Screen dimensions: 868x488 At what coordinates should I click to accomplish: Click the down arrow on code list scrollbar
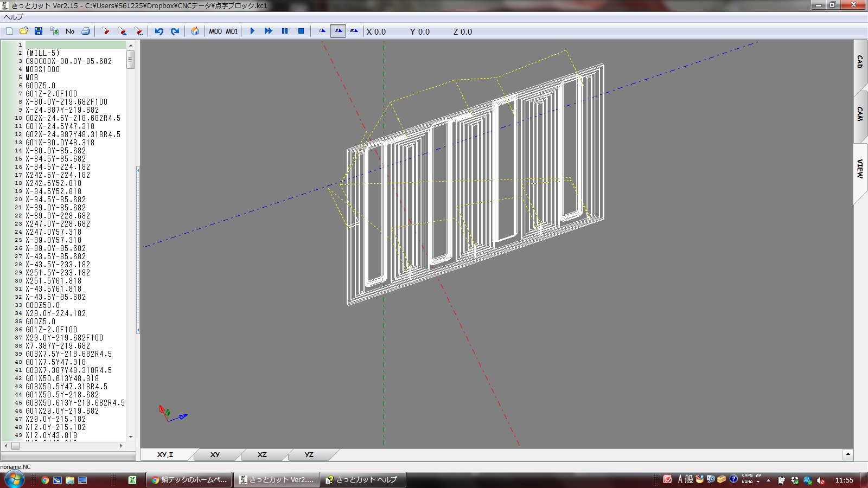coord(131,436)
